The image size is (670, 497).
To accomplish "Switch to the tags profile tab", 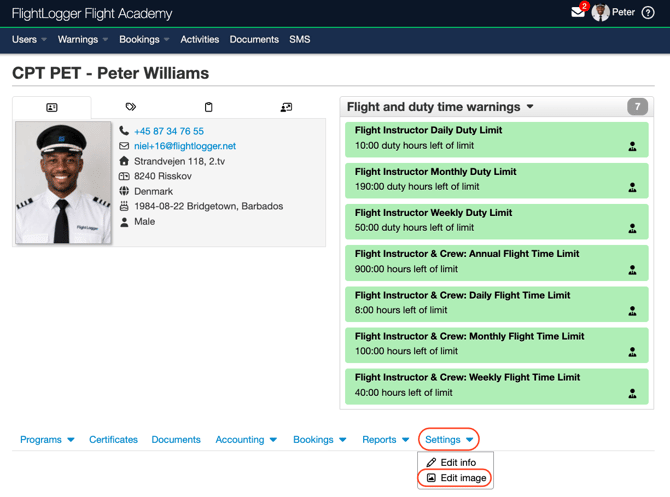I will (x=131, y=107).
